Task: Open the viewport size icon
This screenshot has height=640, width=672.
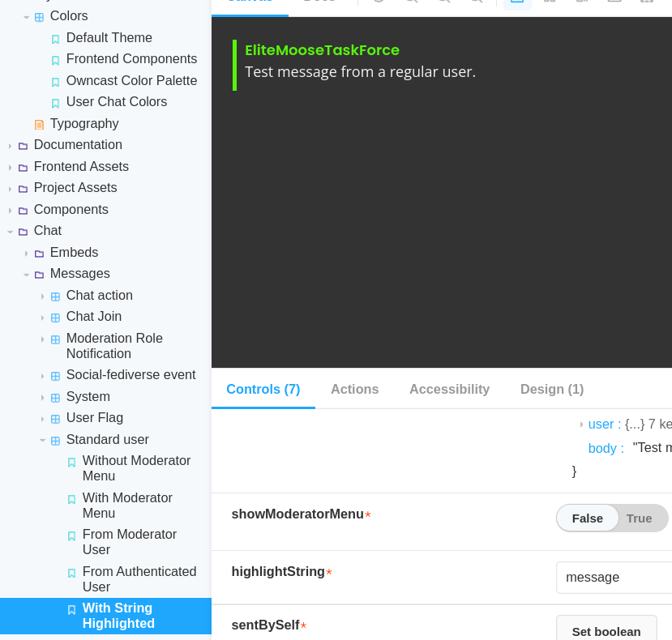Action: tap(582, 2)
